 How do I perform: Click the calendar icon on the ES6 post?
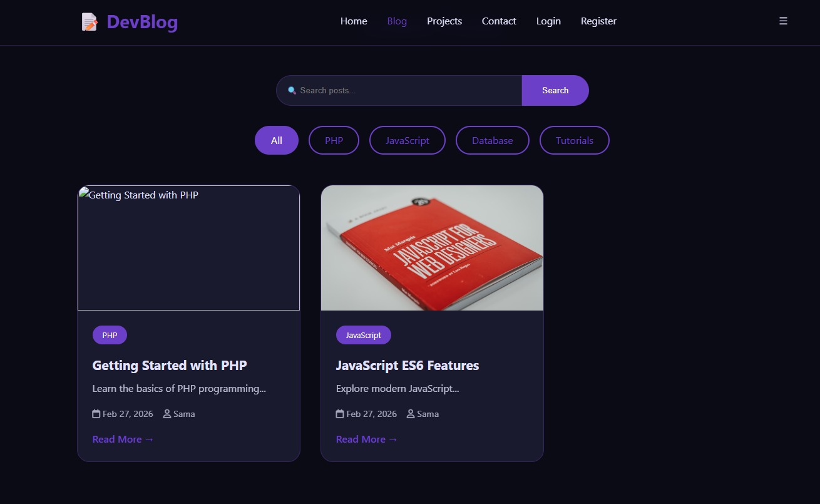(339, 413)
